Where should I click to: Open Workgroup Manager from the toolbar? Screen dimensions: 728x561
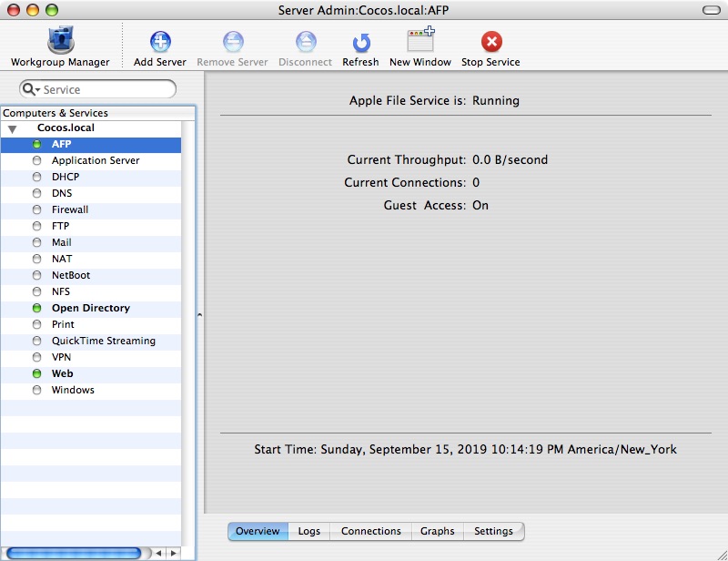pyautogui.click(x=60, y=46)
